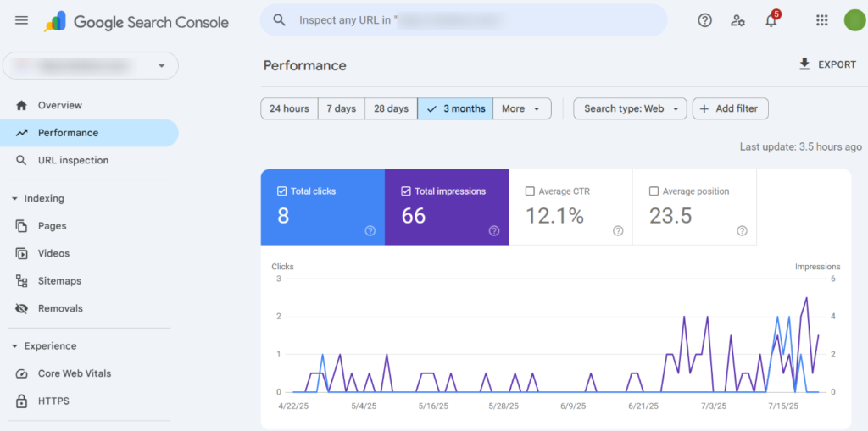The width and height of the screenshot is (868, 431).
Task: Uncheck the Total impressions checkbox
Action: (x=405, y=191)
